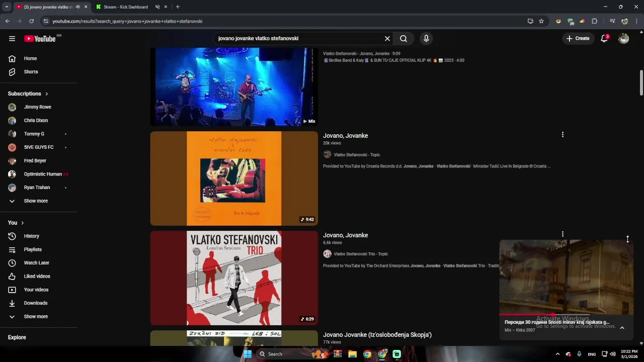Expand Subscriptions section chevron
Image resolution: width=644 pixels, height=362 pixels.
click(x=47, y=94)
